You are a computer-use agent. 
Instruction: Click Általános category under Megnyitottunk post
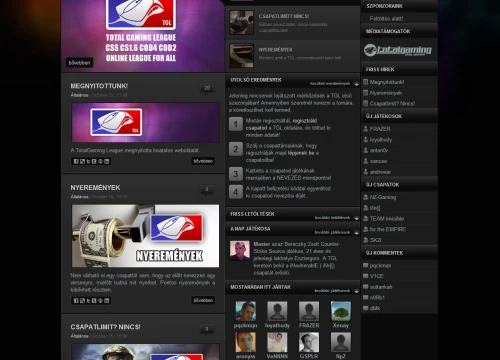(x=79, y=95)
